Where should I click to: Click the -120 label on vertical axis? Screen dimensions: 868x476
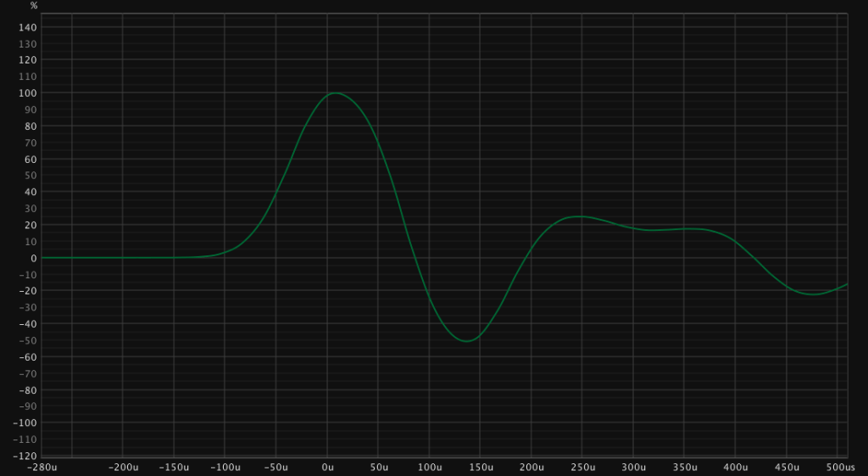click(25, 456)
